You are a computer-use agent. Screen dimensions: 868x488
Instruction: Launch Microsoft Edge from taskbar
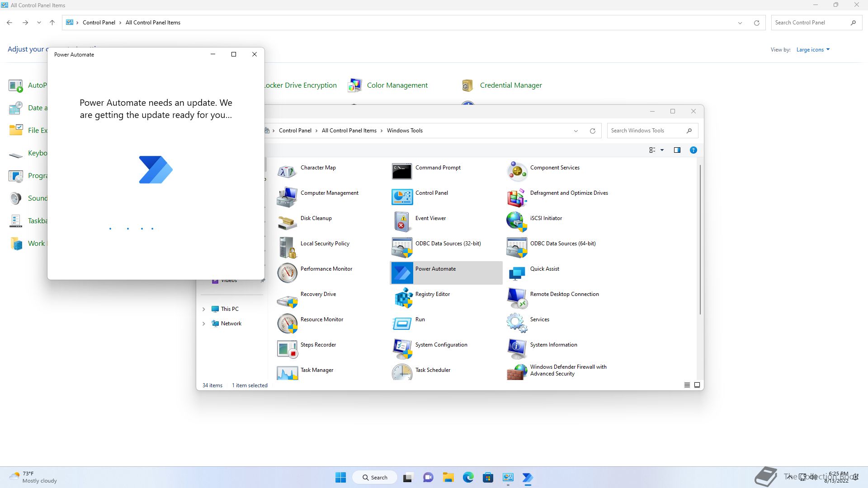click(468, 477)
